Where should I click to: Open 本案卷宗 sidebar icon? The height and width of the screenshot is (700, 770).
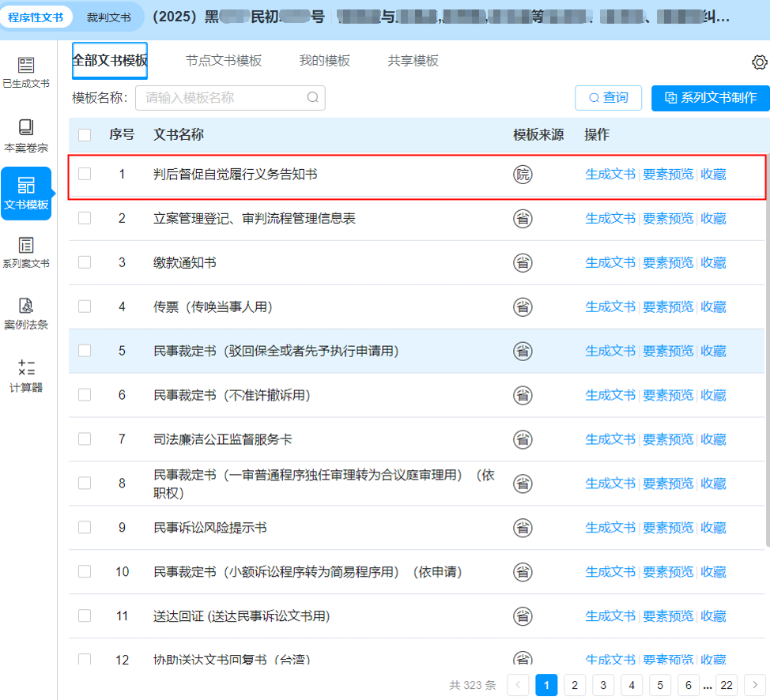[x=26, y=134]
